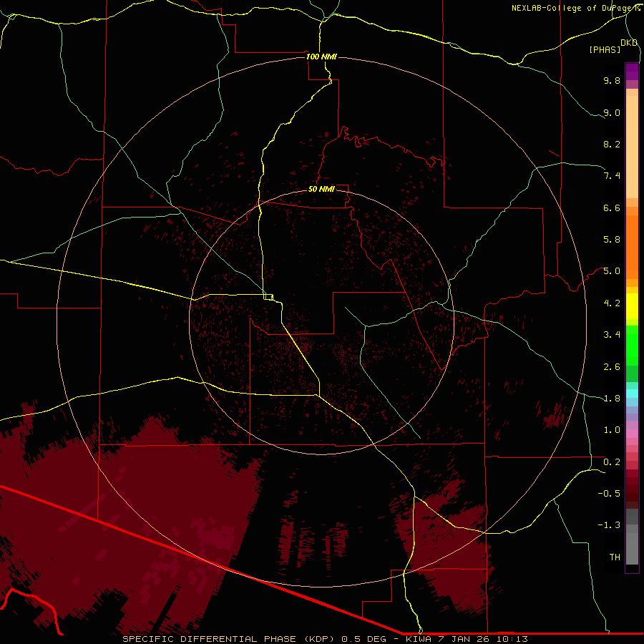Click the cyan band of the color scale
This screenshot has height=644, width=644.
pos(632,394)
